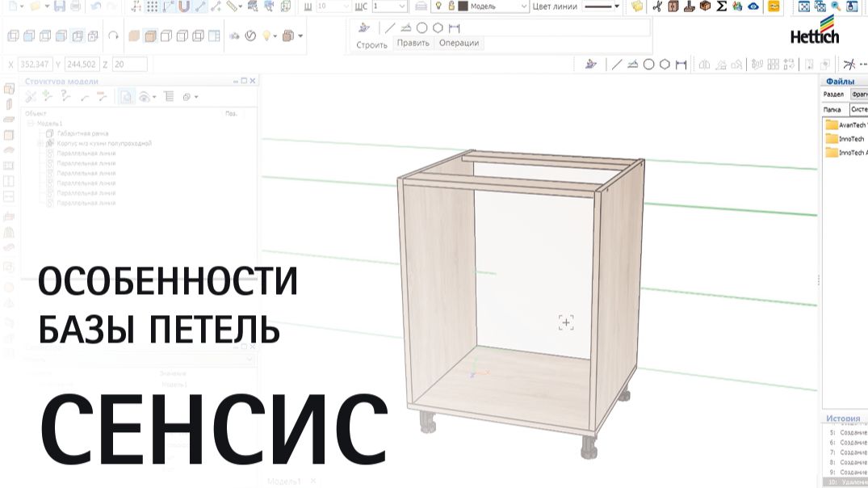Select the polygon tool in Строить panel
Screen dimensions: 868x488
(x=438, y=27)
